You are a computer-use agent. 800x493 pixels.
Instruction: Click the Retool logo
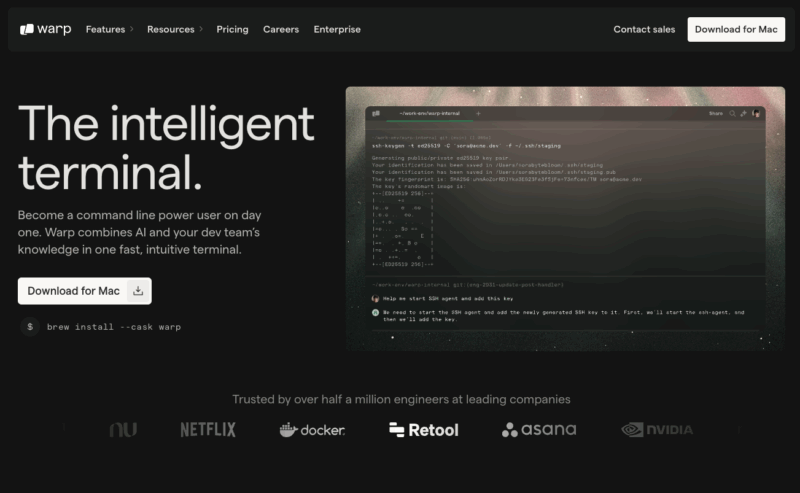pos(423,430)
